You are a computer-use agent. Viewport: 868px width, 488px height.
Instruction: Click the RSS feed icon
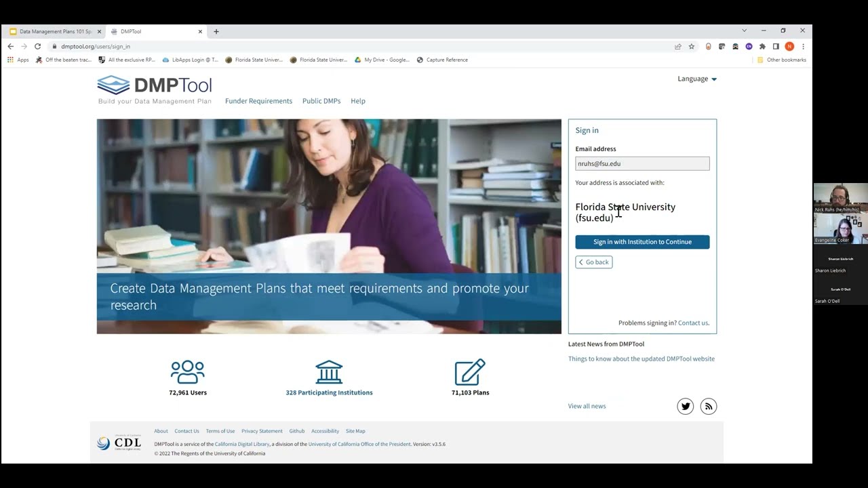(709, 407)
